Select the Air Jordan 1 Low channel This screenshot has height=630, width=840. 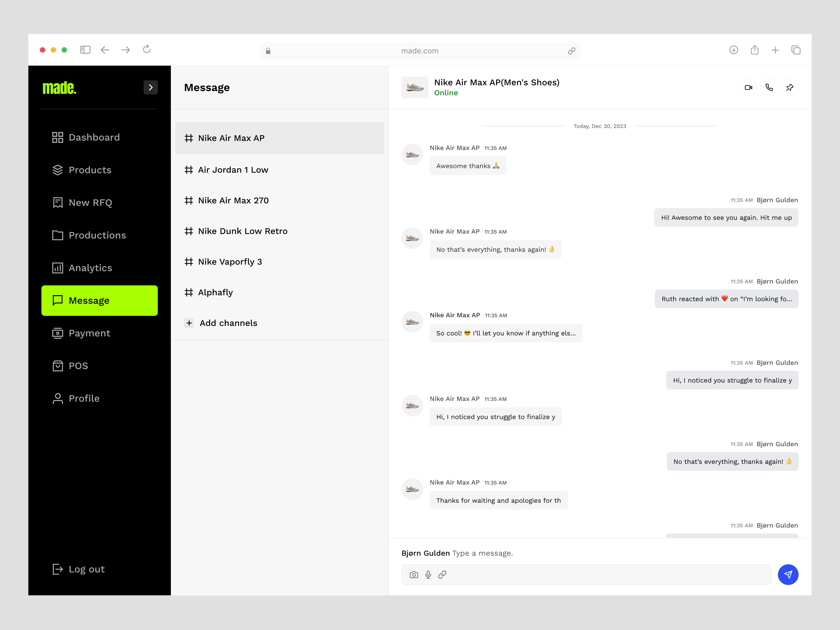(x=233, y=170)
